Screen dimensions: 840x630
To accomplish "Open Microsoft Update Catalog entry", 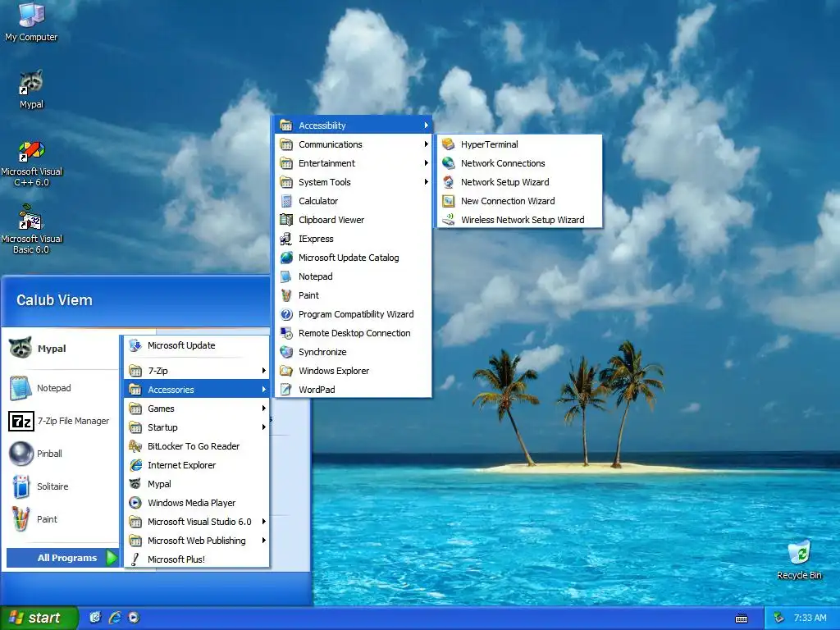I will [353, 258].
